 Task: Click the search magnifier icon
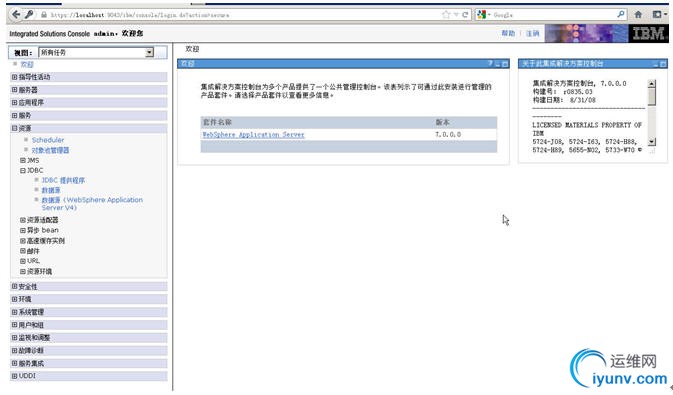coord(621,14)
